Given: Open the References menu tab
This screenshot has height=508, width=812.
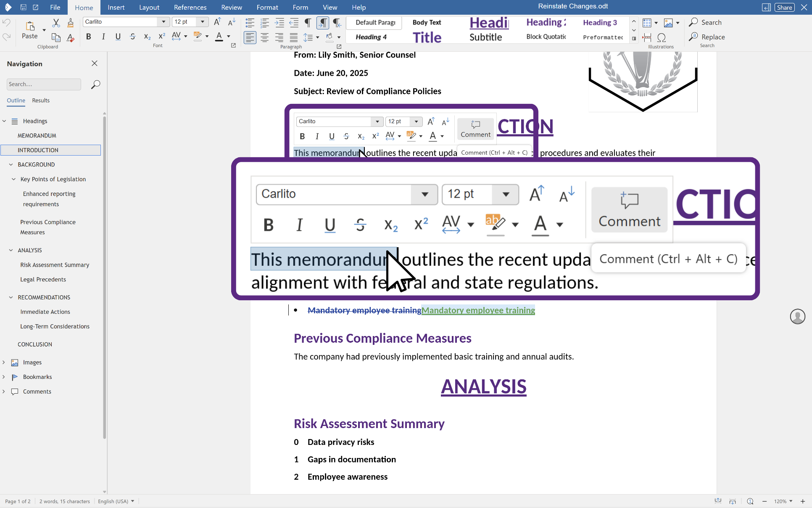Looking at the screenshot, I should pos(190,7).
